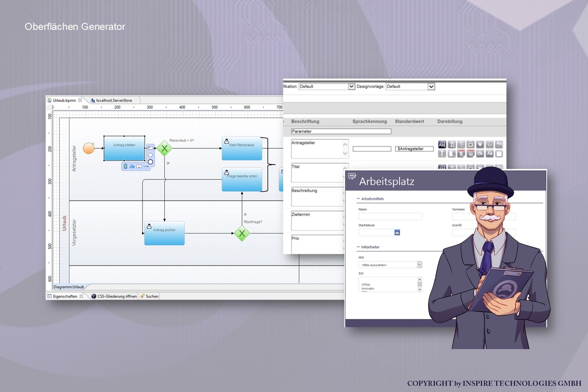Viewport: 588px width, 392px height.
Task: Tick the empty checkbox display icon for Antragsteller
Action: coord(499,153)
